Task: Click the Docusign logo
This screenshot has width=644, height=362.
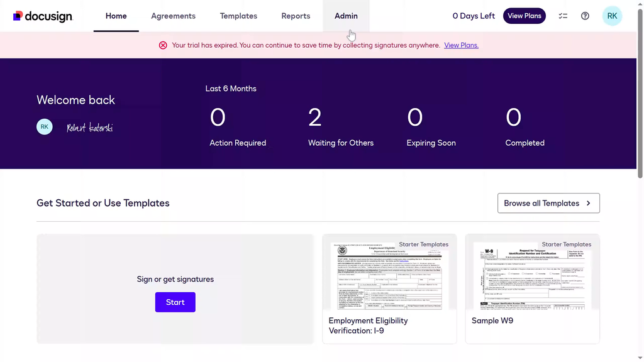Action: point(43,16)
